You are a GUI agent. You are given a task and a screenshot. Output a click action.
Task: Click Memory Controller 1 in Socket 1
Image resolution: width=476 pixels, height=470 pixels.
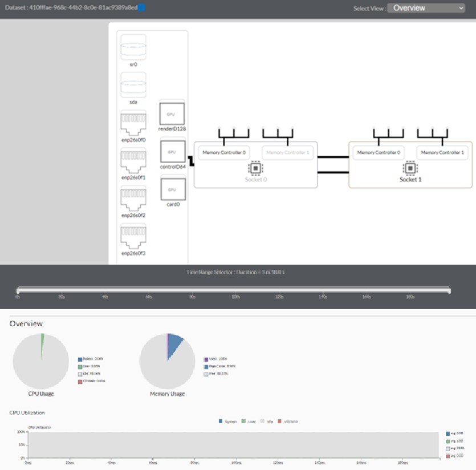442,152
